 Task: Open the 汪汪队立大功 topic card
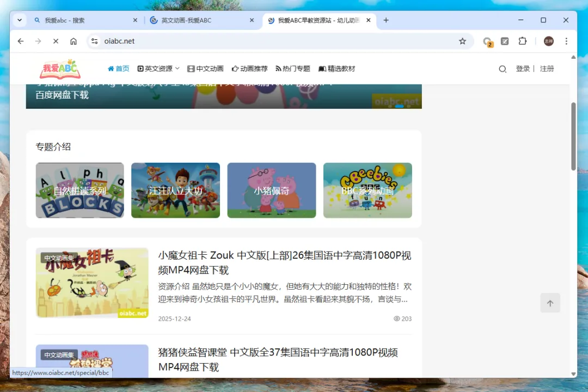pos(175,190)
